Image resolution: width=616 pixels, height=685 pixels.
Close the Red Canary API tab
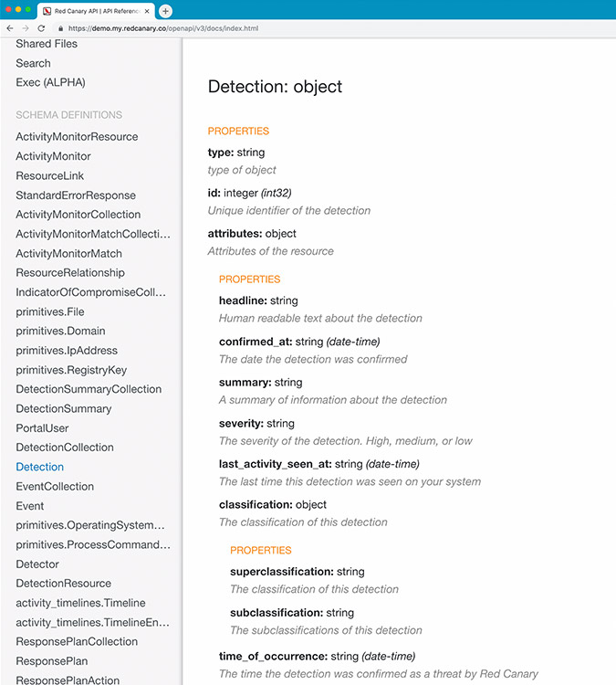pyautogui.click(x=147, y=11)
